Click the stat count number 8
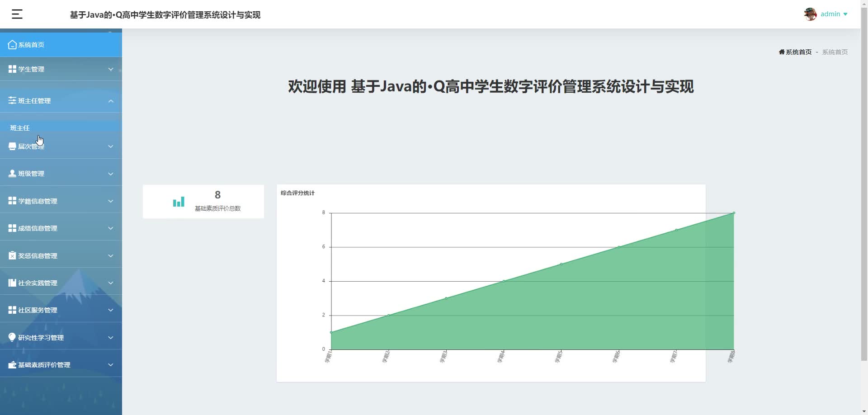Image resolution: width=868 pixels, height=415 pixels. pyautogui.click(x=217, y=195)
